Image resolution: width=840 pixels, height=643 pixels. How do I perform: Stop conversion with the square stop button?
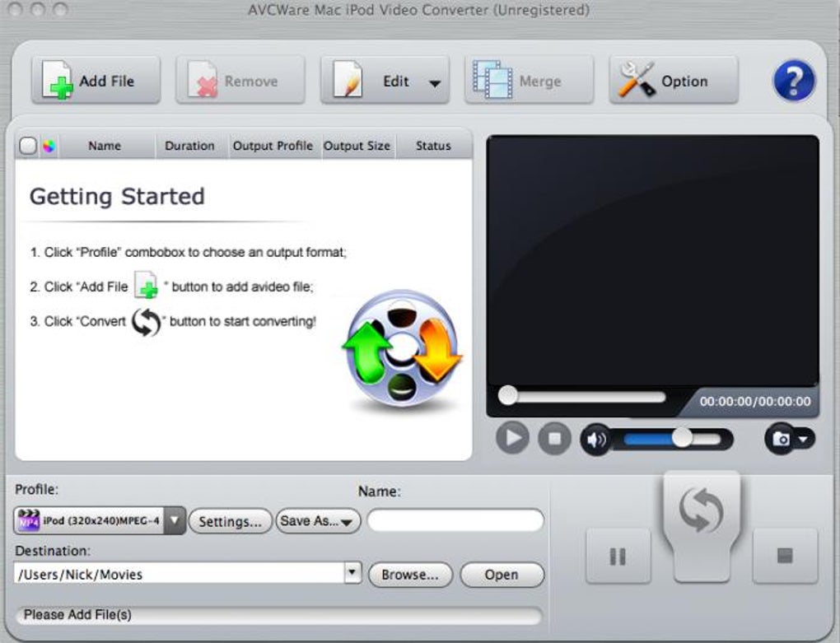785,557
